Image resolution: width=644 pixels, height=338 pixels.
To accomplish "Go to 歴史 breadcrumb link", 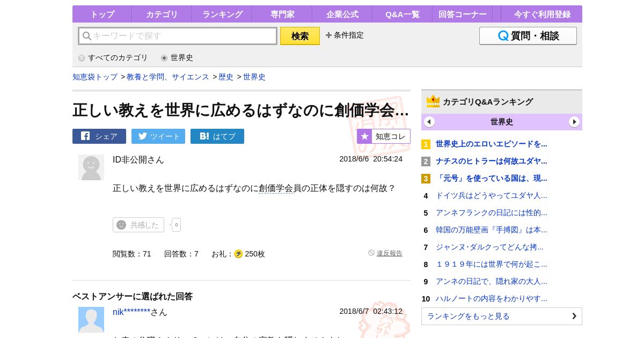I will pyautogui.click(x=226, y=77).
